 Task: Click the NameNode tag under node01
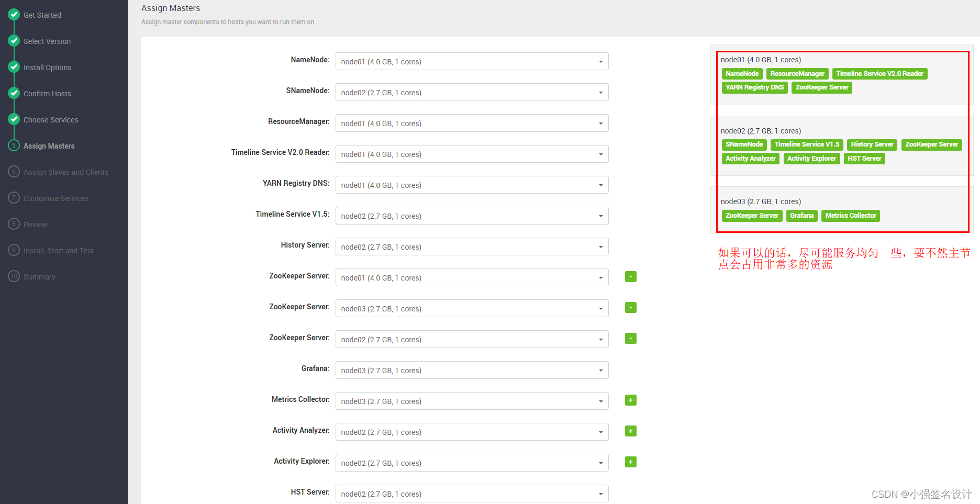click(x=742, y=74)
